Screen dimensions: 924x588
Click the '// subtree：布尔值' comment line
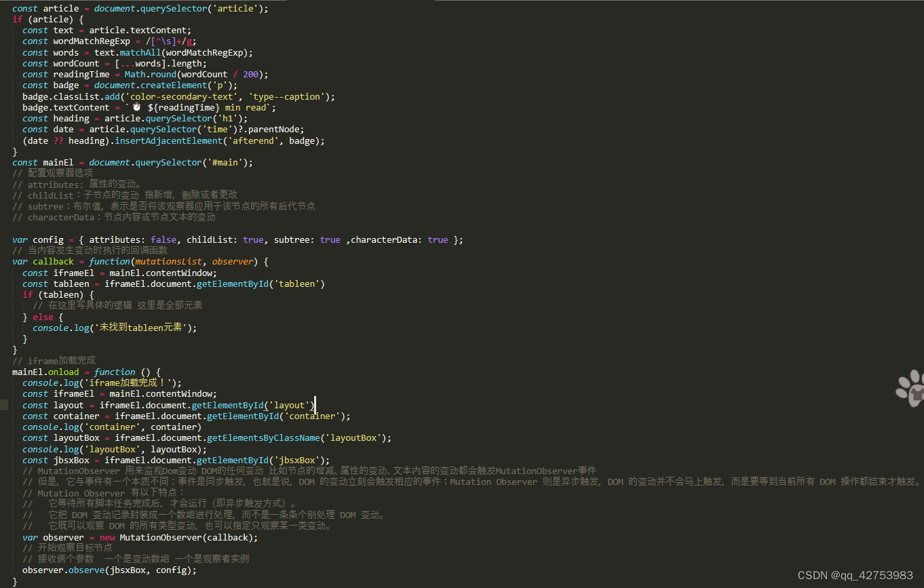coord(163,206)
